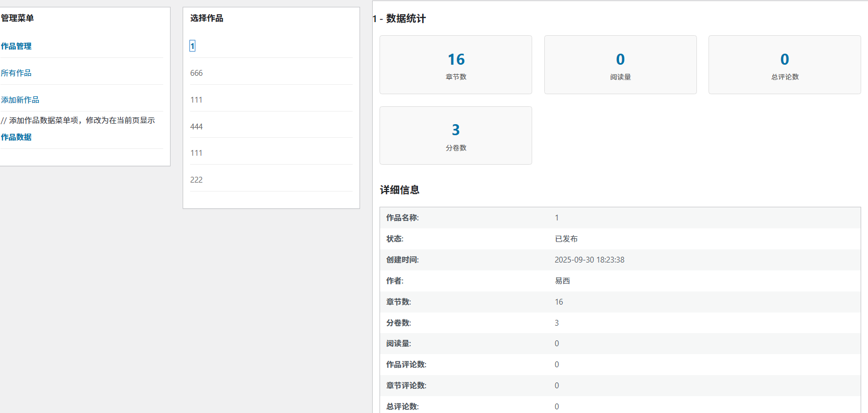Click the 总评论数 statistics card
The width and height of the screenshot is (868, 413).
click(784, 65)
